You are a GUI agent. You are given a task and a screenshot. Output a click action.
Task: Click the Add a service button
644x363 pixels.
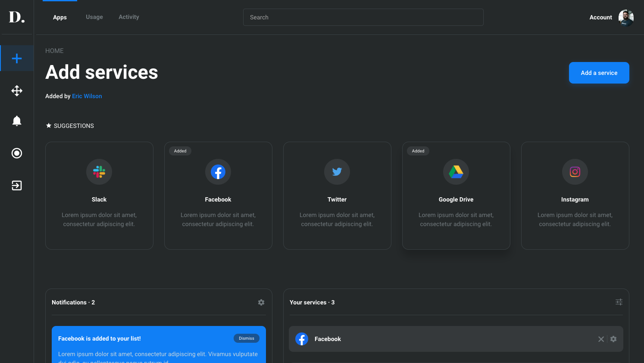(599, 73)
